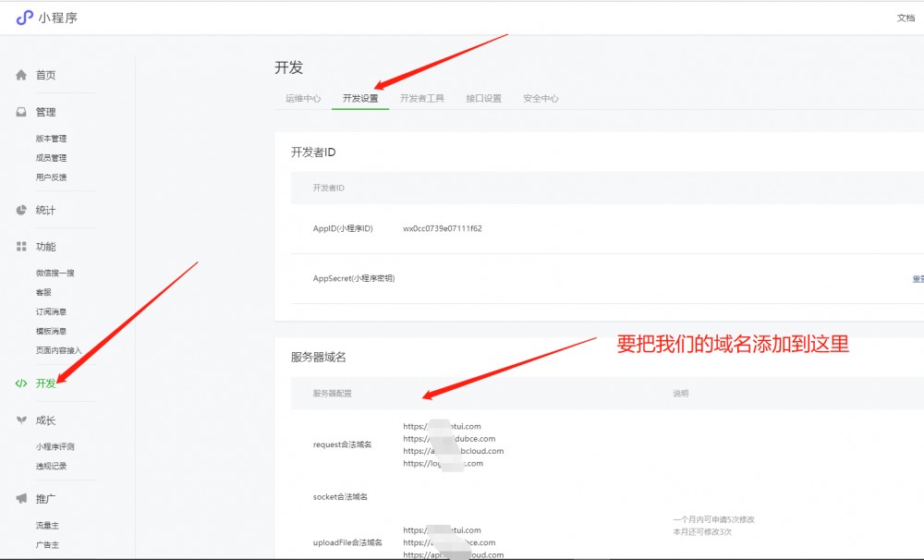
Task: Open 推广 via its megaphone icon
Action: [19, 498]
